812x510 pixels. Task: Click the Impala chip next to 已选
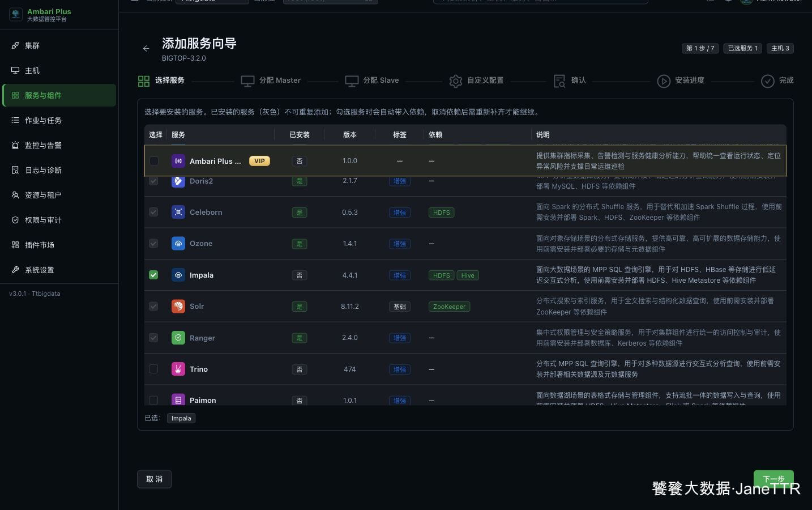(x=181, y=418)
